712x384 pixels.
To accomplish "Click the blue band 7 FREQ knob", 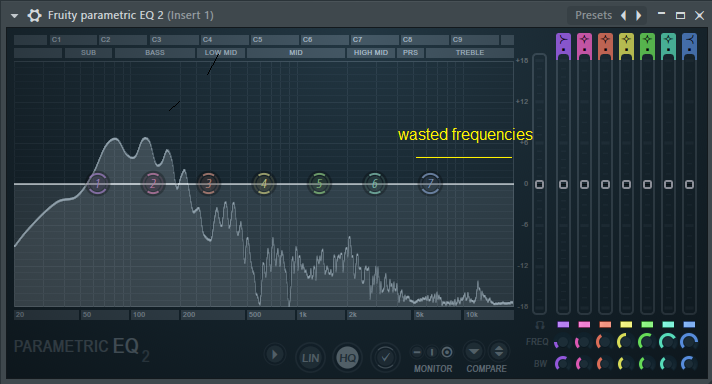I will point(689,342).
